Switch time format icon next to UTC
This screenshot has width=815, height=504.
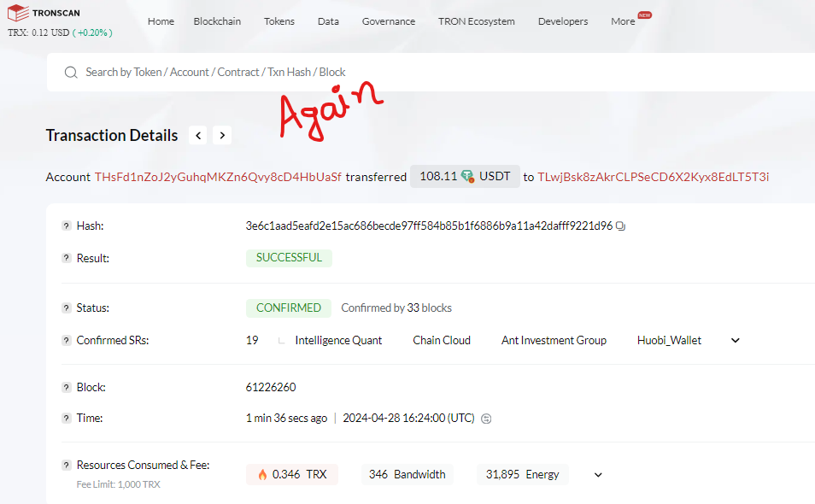tap(486, 419)
